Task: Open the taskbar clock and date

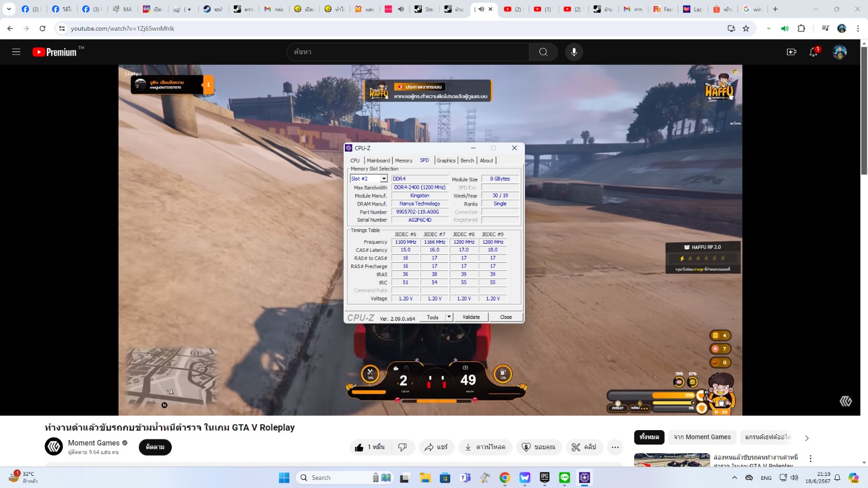Action: [818, 478]
